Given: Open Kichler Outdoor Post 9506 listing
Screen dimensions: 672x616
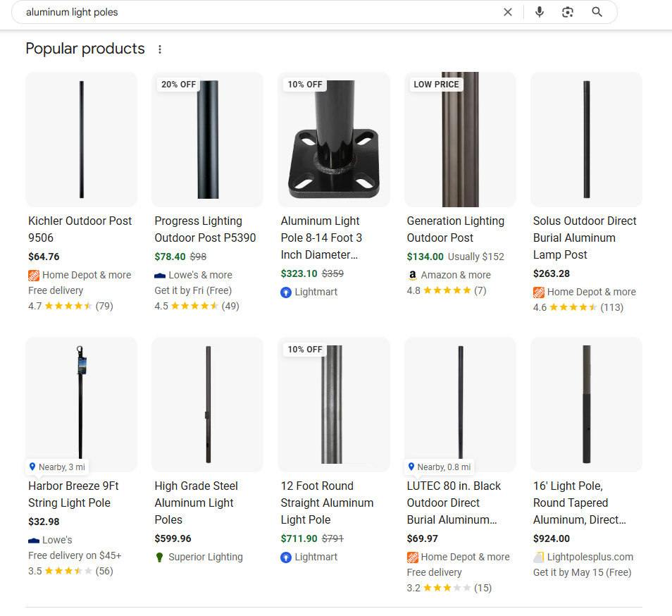Looking at the screenshot, I should (x=80, y=229).
